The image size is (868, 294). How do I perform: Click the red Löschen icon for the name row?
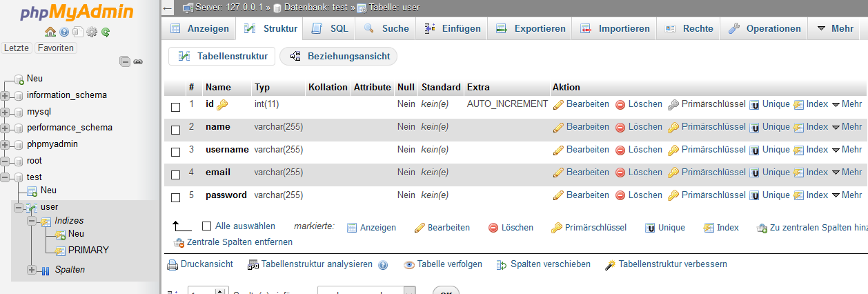coord(620,128)
